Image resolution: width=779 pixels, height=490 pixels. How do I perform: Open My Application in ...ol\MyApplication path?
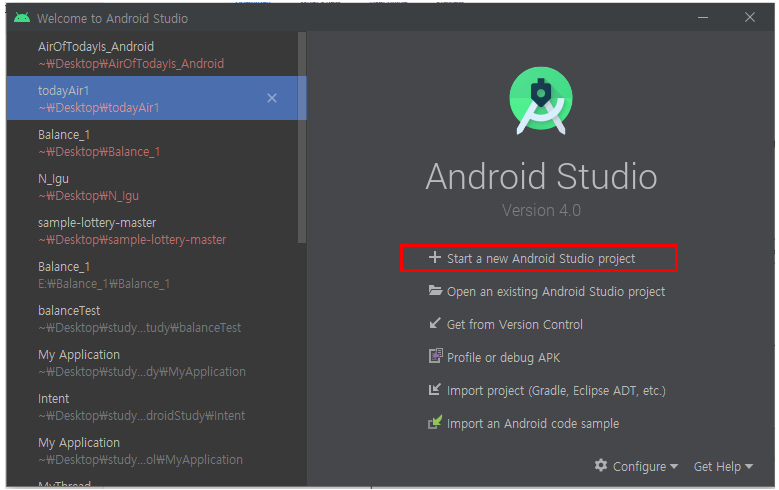tap(152, 451)
